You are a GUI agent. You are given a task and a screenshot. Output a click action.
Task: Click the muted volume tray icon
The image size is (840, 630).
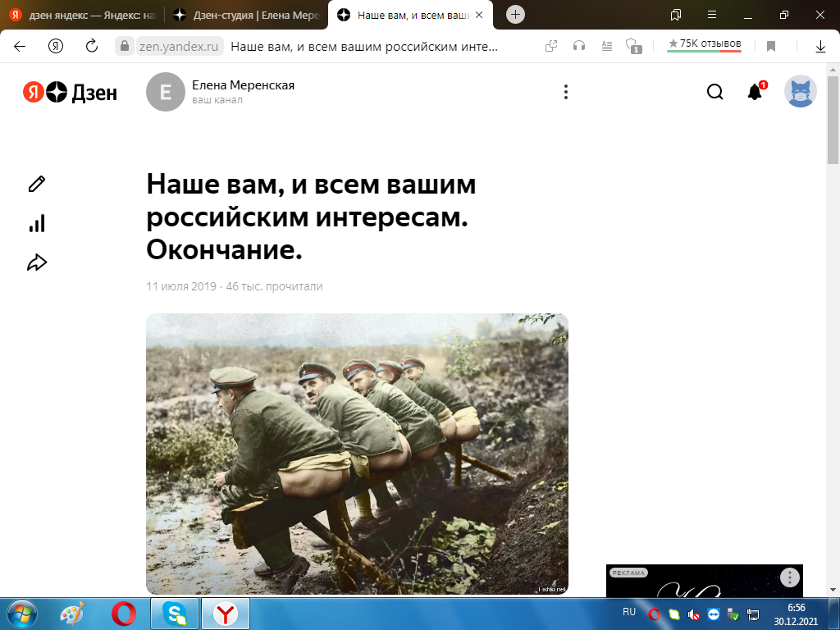(x=694, y=614)
